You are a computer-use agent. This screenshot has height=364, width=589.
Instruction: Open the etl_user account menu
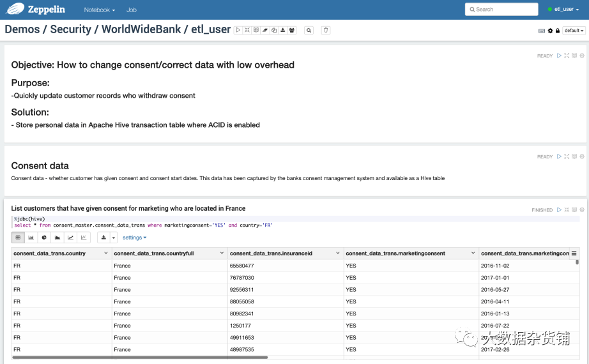click(566, 9)
